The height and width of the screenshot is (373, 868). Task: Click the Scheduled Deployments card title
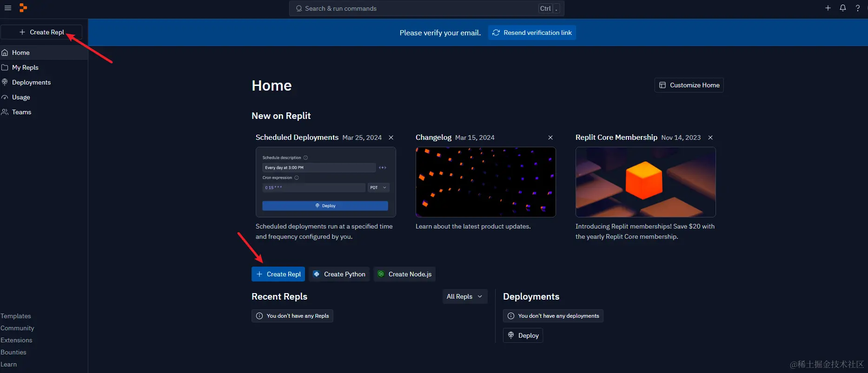pos(297,137)
